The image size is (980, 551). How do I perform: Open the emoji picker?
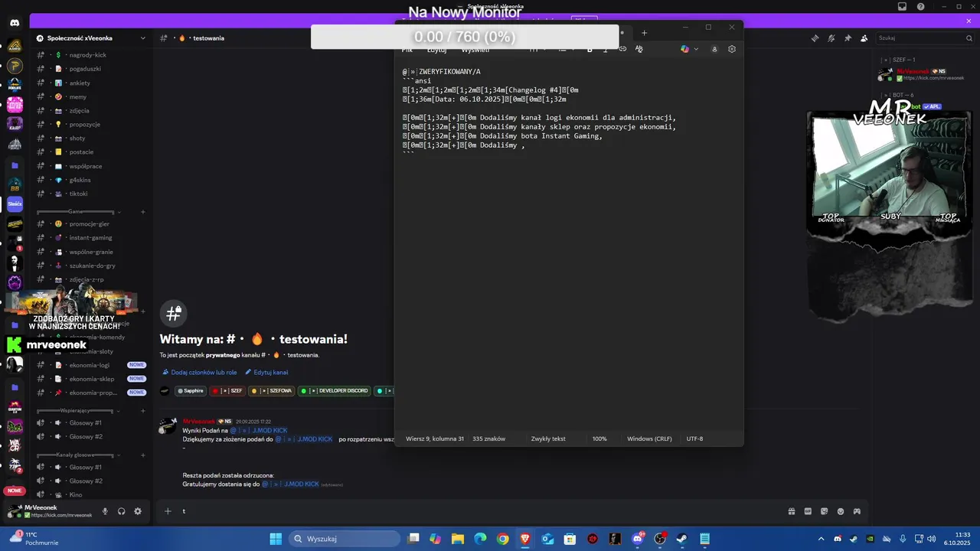click(x=841, y=511)
